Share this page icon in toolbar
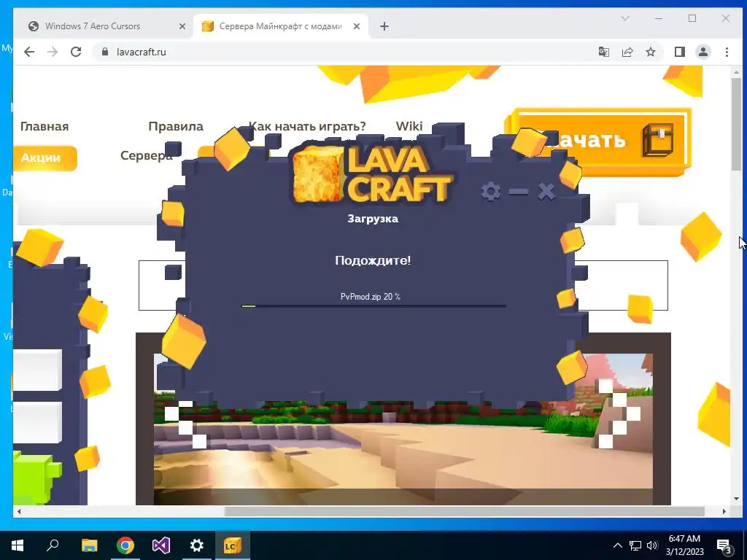Screen dimensions: 747x560 coord(627,52)
